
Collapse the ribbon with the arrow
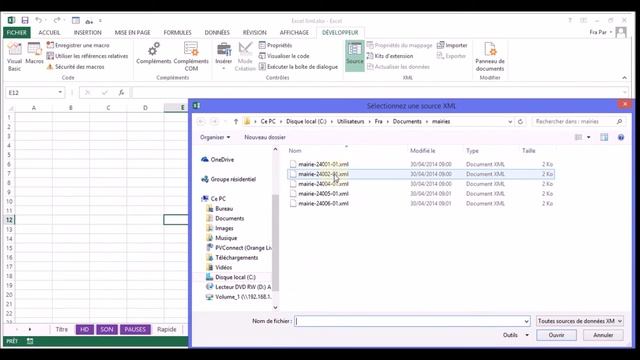tap(624, 78)
